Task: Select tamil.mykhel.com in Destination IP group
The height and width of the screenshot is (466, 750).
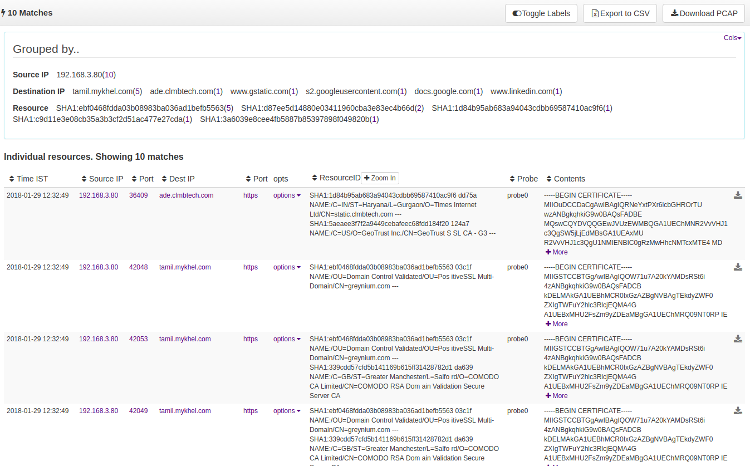Action: [104, 91]
